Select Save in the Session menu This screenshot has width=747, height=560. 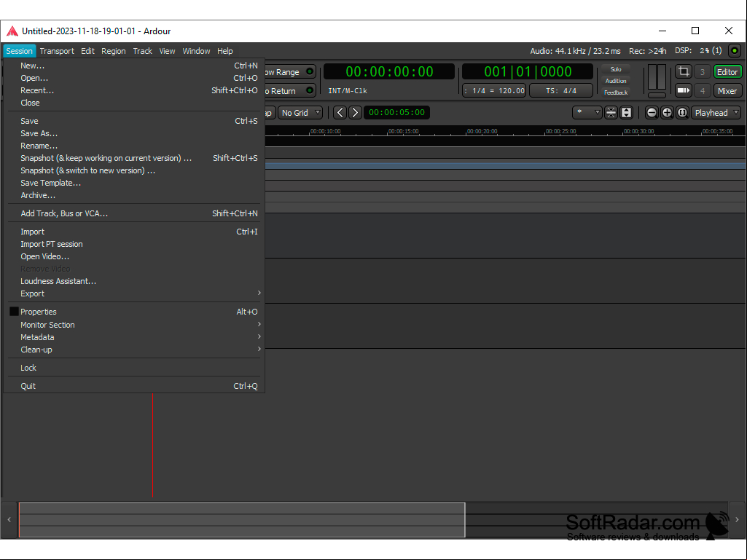134,121
